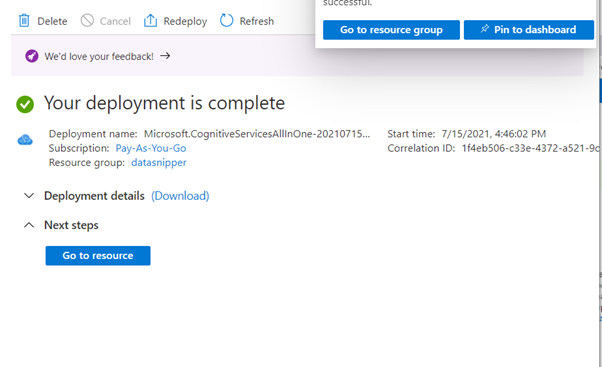Click the Delete toolbar label
The image size is (602, 367).
click(52, 21)
